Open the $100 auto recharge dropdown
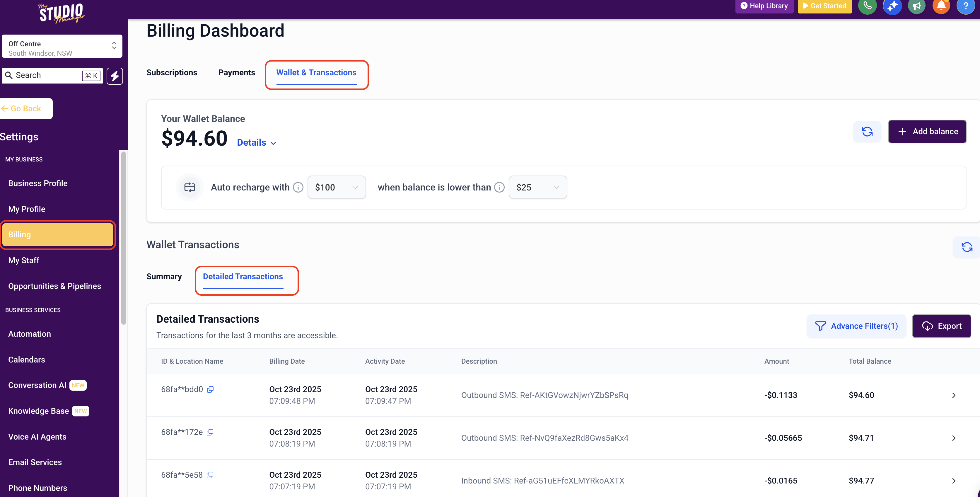 [x=336, y=187]
